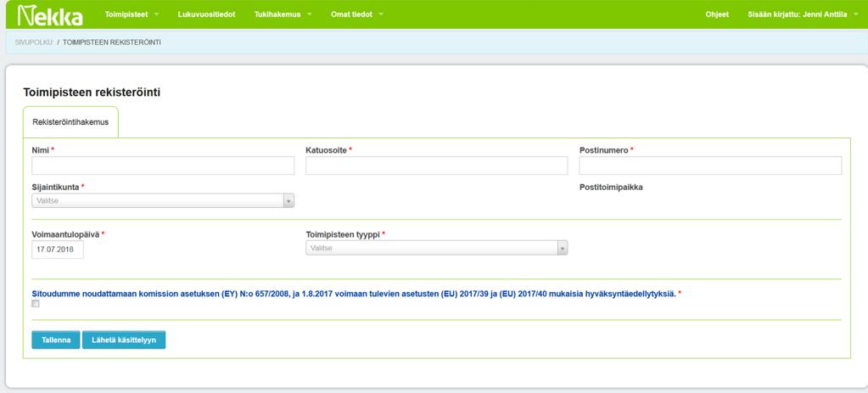Click the Toimipisteen rekisteröinti page heading
This screenshot has height=393, width=868.
pos(92,93)
